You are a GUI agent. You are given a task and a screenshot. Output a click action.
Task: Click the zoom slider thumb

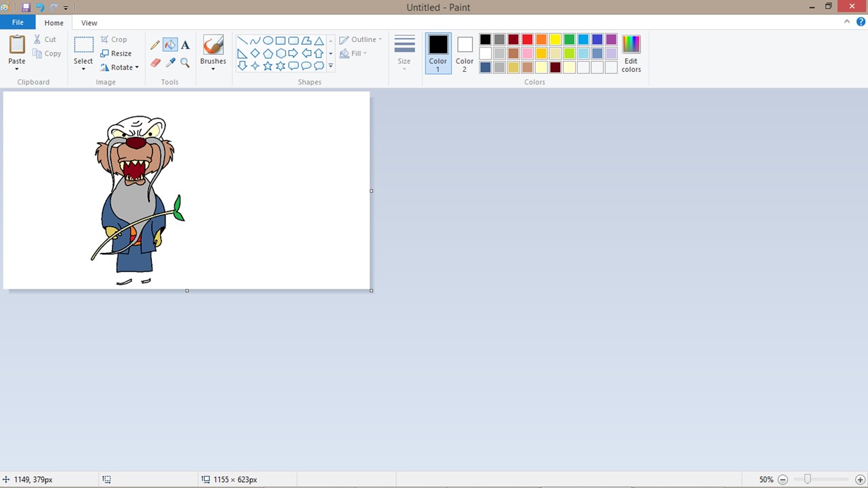(x=807, y=479)
